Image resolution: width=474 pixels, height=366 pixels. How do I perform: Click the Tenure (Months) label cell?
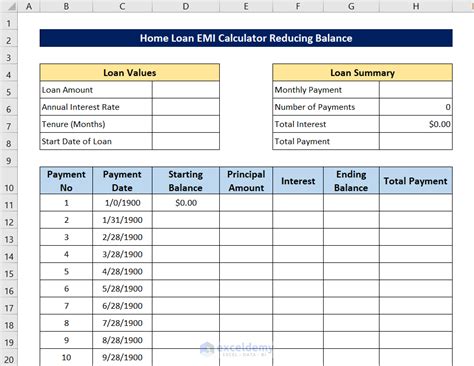tap(96, 124)
